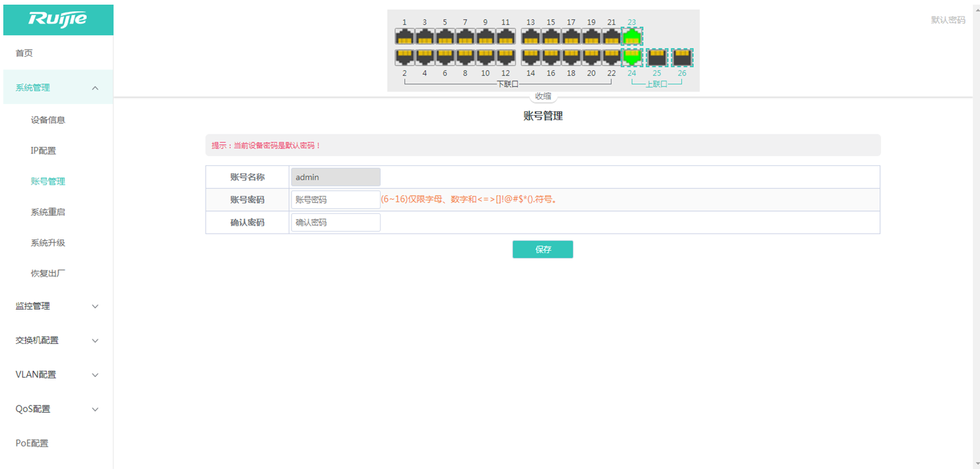The height and width of the screenshot is (471, 980).
Task: Select port 14 icon in switch panel
Action: (531, 58)
